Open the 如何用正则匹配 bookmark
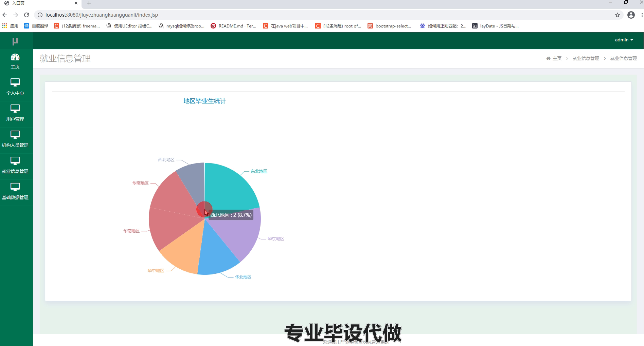 pos(443,26)
